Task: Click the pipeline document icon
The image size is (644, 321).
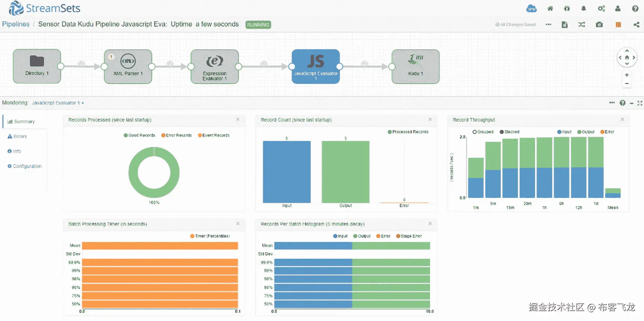Action: click(564, 25)
